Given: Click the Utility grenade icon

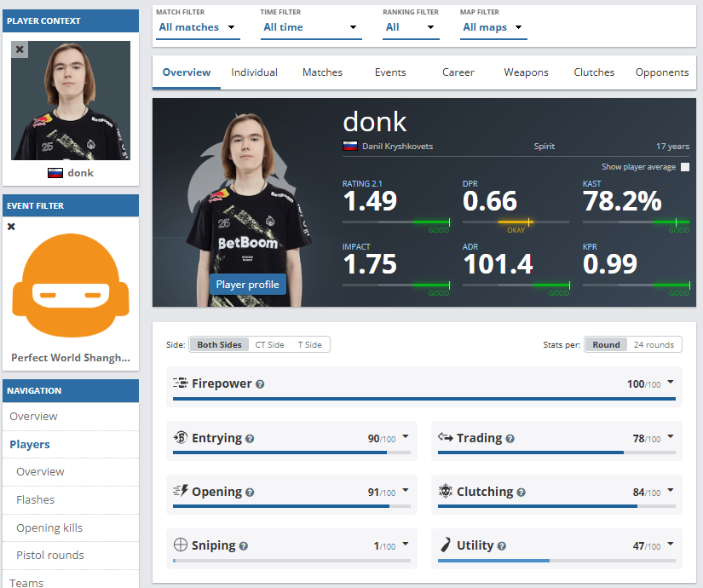Looking at the screenshot, I should pos(445,545).
